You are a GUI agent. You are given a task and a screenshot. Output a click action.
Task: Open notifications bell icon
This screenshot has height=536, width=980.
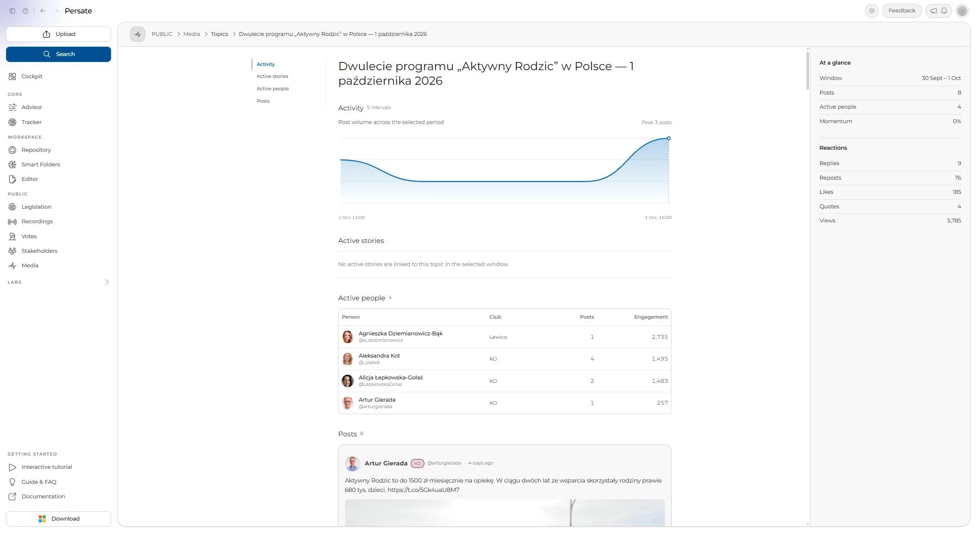[x=944, y=11]
